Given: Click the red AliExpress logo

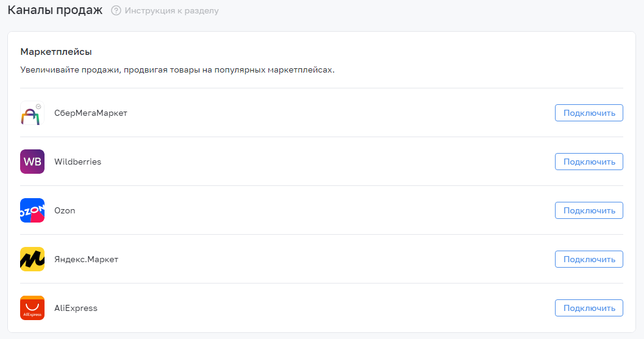Looking at the screenshot, I should pyautogui.click(x=32, y=308).
